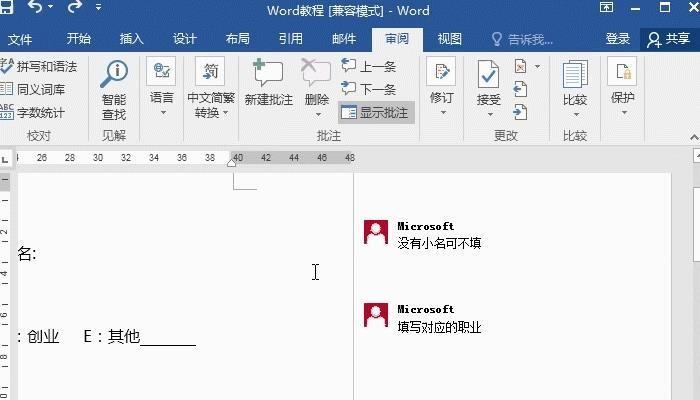This screenshot has width=700, height=400.
Task: Open the 文件 tab
Action: [20, 39]
